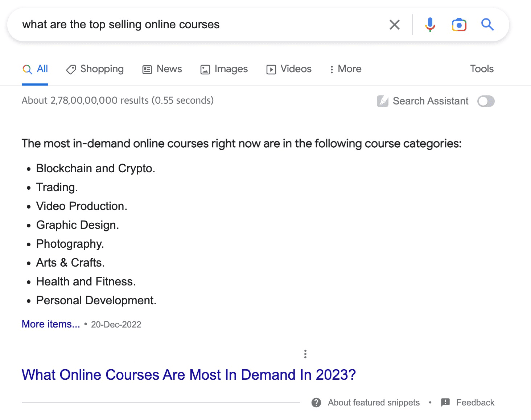Click the 'Trading.' list item
Screen dimensions: 531x420
[57, 187]
